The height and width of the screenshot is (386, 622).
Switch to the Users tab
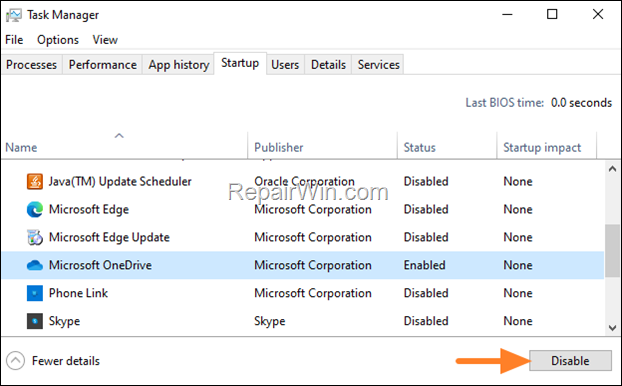coord(285,64)
